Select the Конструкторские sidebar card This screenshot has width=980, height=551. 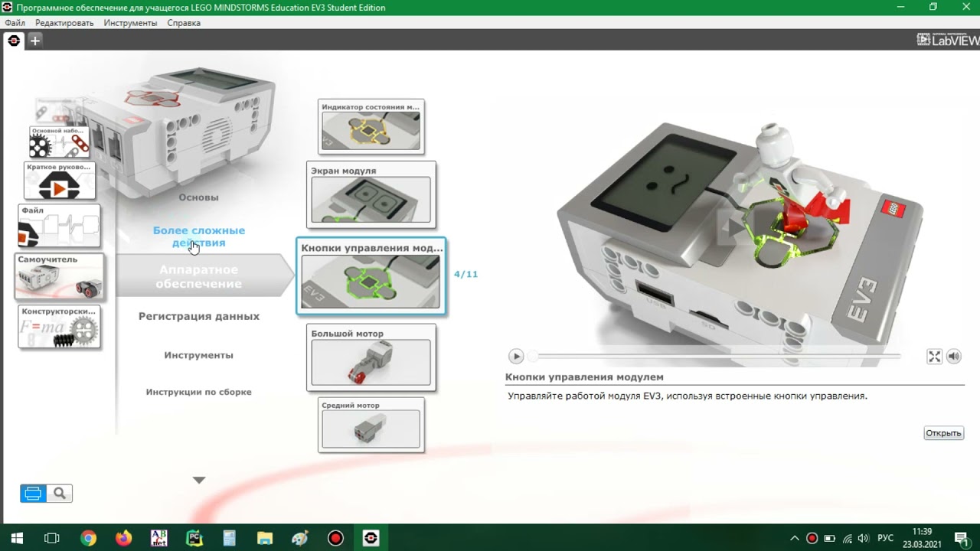click(59, 328)
